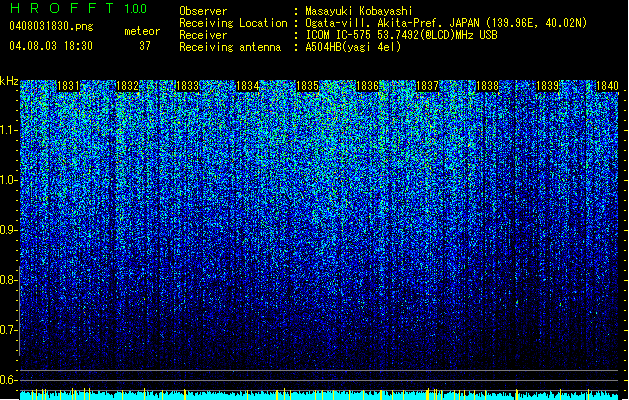Click the 0.6 kHz axis label
This screenshot has height=400, width=629.
tap(9, 380)
